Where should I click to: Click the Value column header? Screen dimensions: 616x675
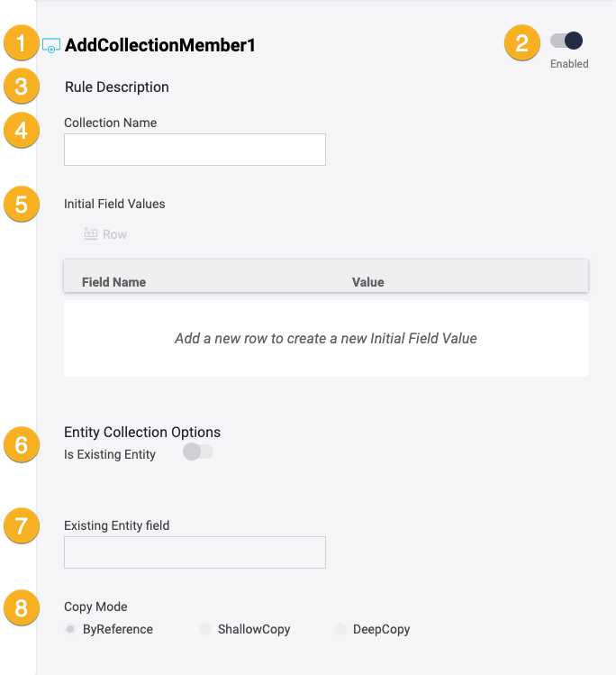(x=367, y=282)
